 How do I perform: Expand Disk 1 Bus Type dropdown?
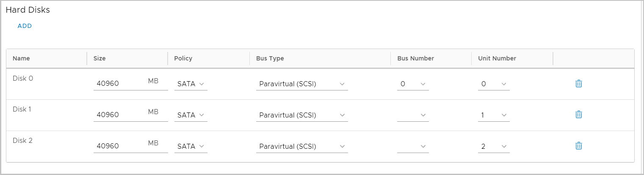301,115
